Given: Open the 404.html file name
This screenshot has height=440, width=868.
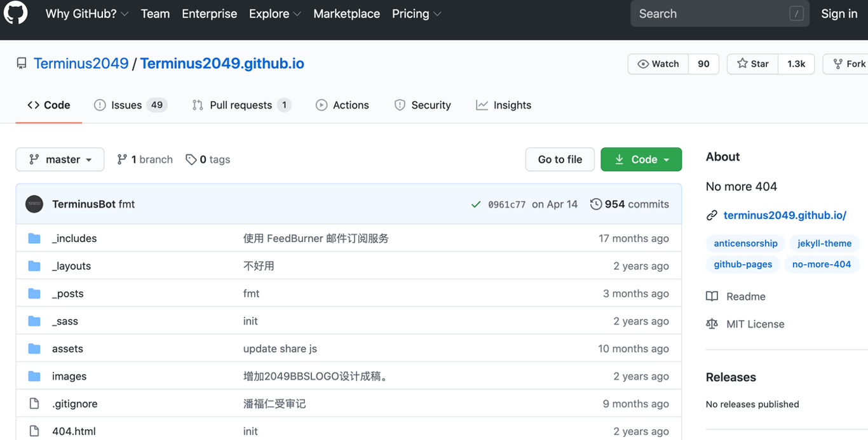Looking at the screenshot, I should 74,431.
